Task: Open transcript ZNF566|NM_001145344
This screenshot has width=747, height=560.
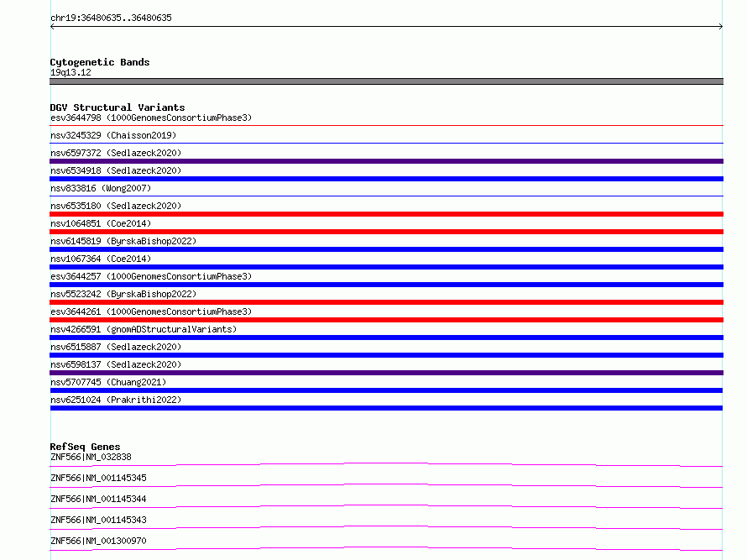Action: click(x=98, y=499)
